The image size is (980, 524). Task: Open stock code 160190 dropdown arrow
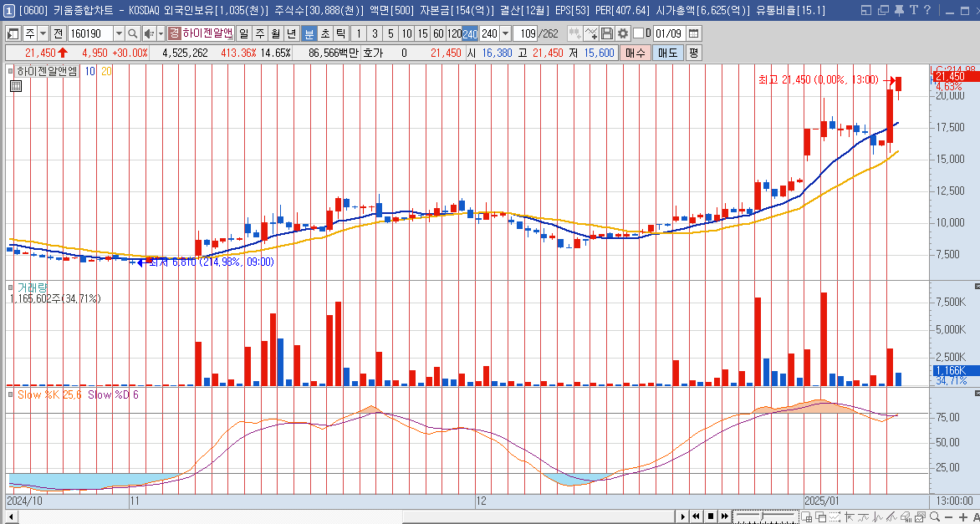119,33
